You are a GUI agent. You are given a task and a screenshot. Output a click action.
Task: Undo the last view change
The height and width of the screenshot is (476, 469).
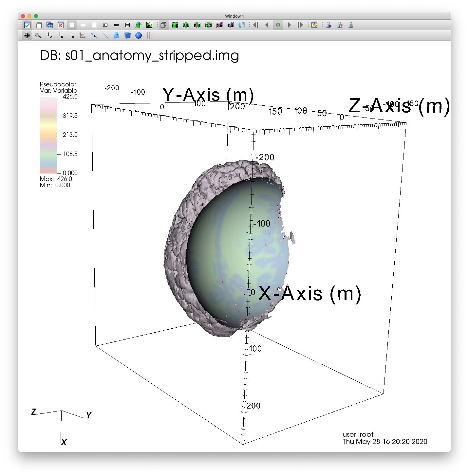coord(197,25)
